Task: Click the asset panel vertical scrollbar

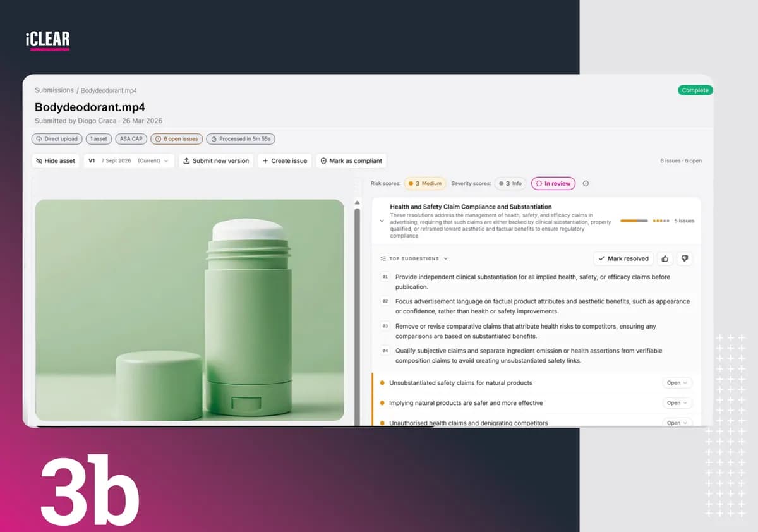Action: (358, 316)
